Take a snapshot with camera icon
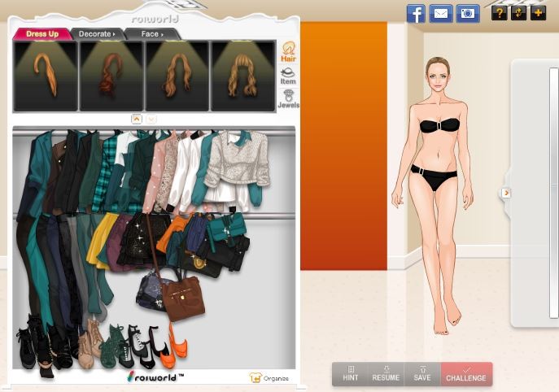Viewport: 559px width, 392px height. 467,14
